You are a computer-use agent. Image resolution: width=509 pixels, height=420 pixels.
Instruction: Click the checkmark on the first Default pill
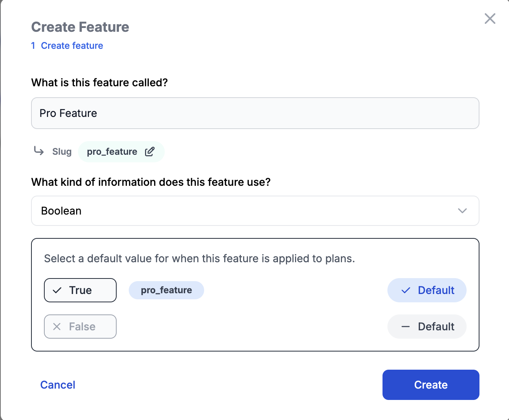click(x=406, y=290)
